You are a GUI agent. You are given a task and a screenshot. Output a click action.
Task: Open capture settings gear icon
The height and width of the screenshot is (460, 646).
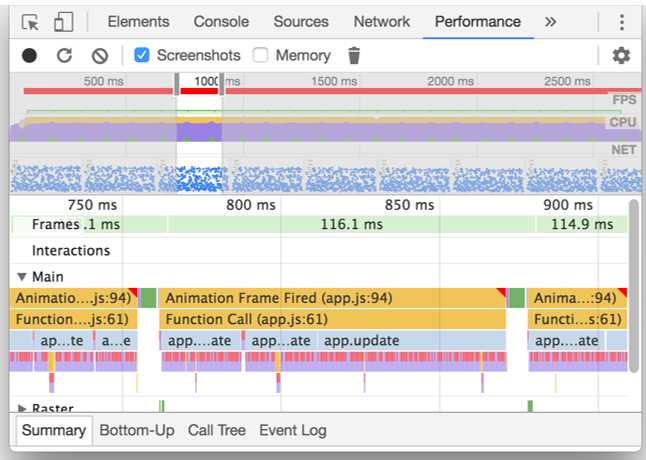(621, 55)
